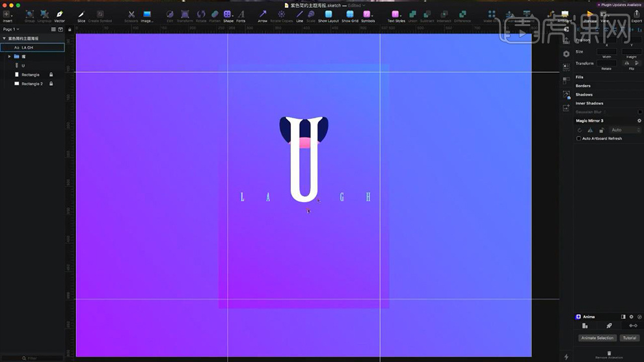Expand the Fills section header
This screenshot has width=644, height=362.
coord(579,77)
